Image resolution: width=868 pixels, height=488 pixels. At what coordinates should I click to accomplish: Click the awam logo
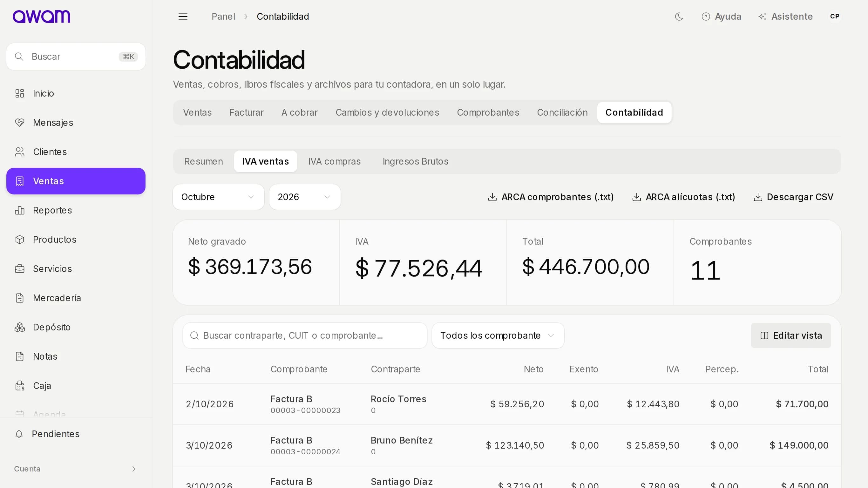point(41,17)
